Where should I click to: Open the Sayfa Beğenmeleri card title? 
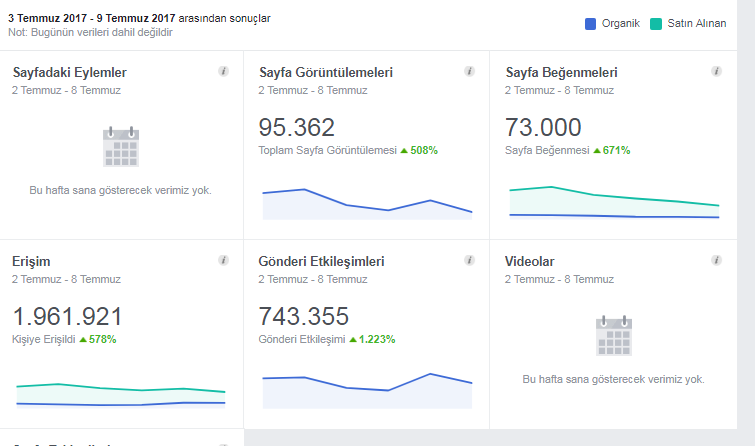tap(561, 72)
